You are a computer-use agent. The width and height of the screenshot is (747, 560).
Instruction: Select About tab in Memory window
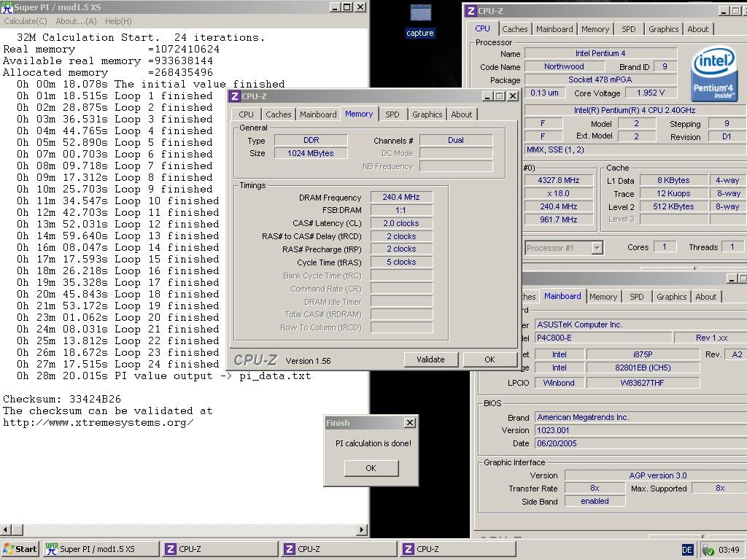462,114
